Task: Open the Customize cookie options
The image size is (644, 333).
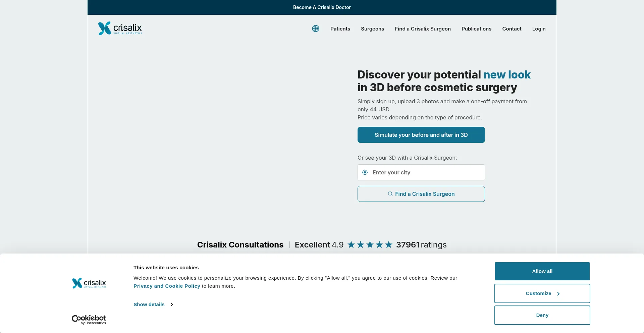Action: 542,293
